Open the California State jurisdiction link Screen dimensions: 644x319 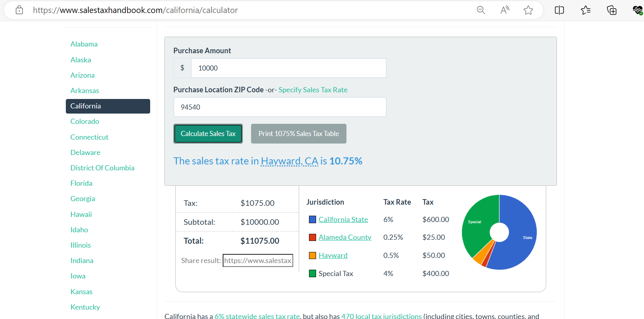pyautogui.click(x=343, y=220)
